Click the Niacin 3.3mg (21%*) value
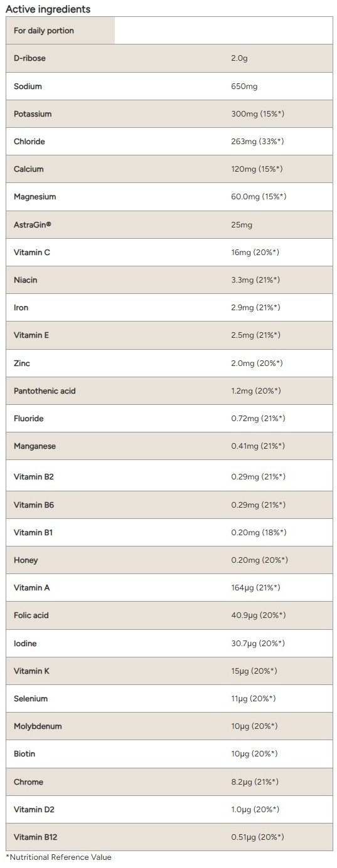 pyautogui.click(x=255, y=280)
